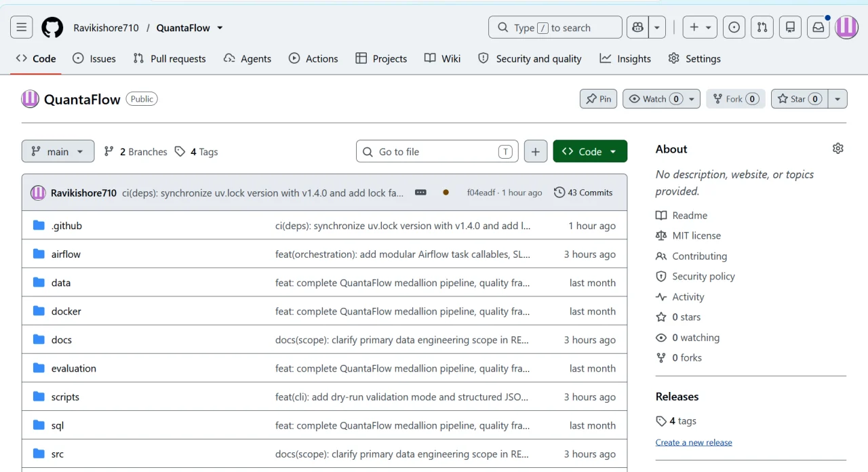The image size is (868, 472).
Task: Click Create a new release link
Action: [x=694, y=442]
